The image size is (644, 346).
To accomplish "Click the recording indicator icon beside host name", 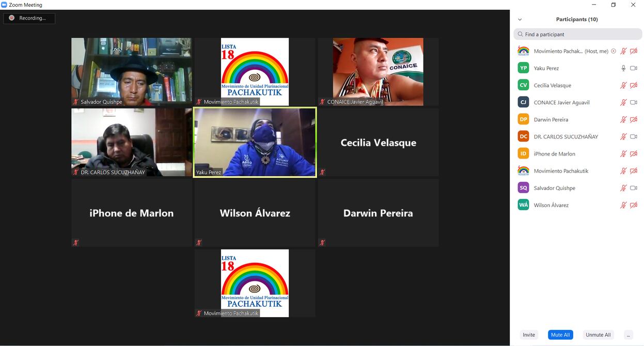I will [x=614, y=51].
